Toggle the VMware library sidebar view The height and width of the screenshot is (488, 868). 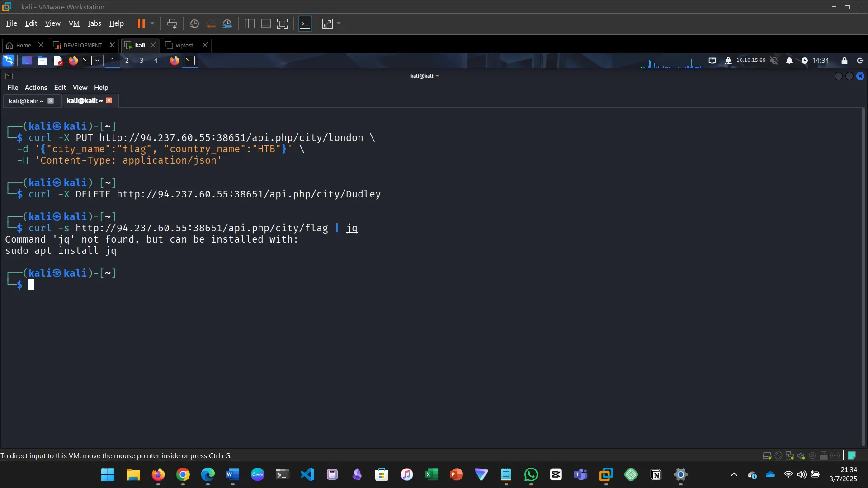point(250,23)
